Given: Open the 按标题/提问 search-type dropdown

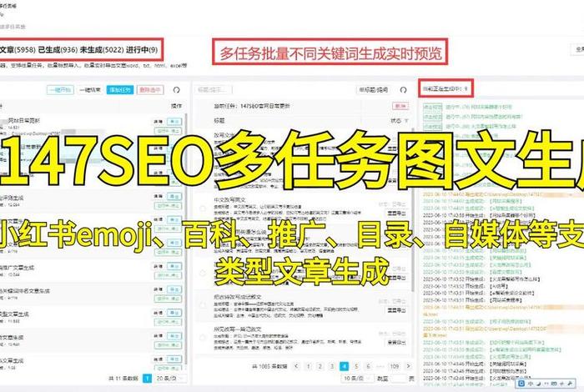Looking at the screenshot, I should pos(373,90).
